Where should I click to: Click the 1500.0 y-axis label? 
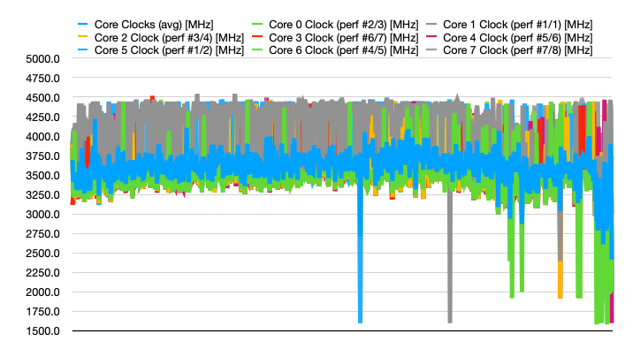point(42,331)
